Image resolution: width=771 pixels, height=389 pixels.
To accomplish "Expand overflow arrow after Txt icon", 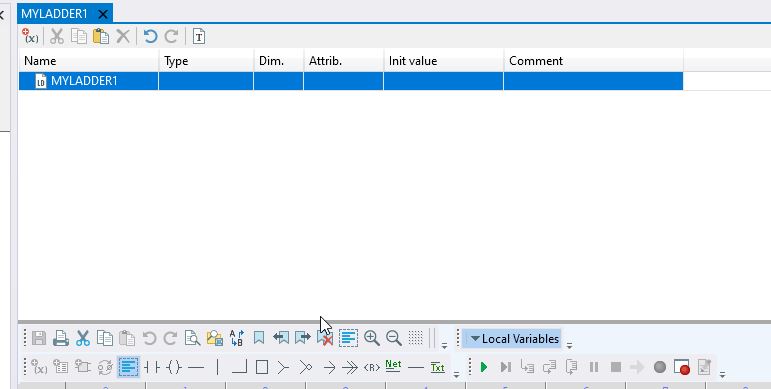I will 456,374.
